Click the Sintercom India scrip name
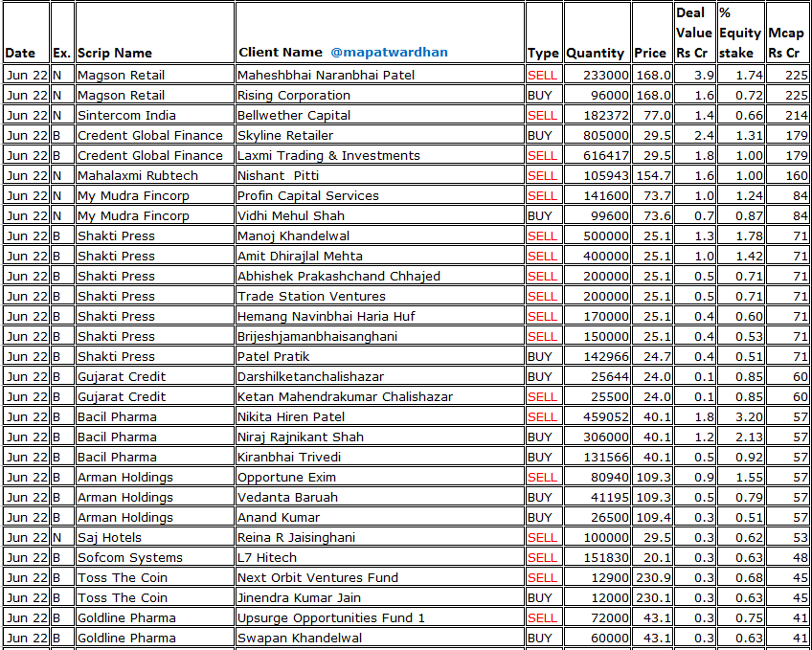 coord(155,116)
